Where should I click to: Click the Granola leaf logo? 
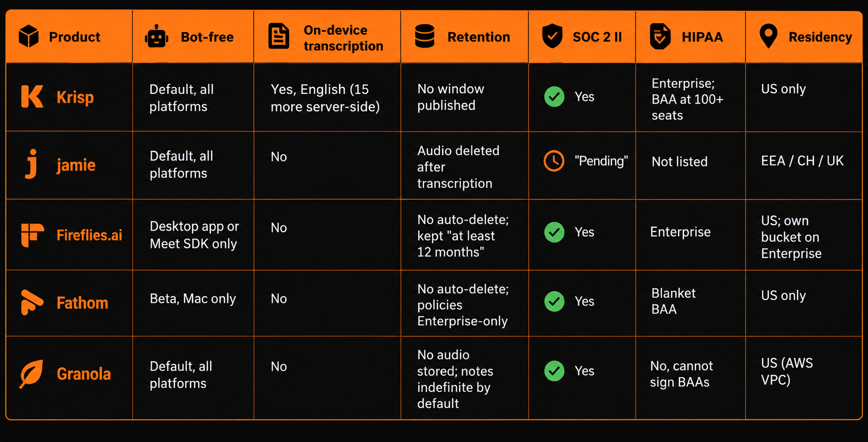click(x=31, y=374)
